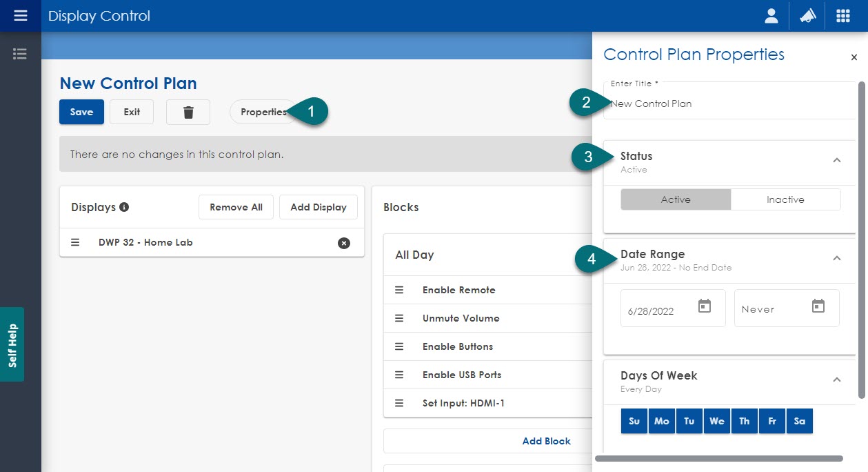The image size is (868, 472).
Task: Delete control plan with trash icon
Action: tap(188, 112)
